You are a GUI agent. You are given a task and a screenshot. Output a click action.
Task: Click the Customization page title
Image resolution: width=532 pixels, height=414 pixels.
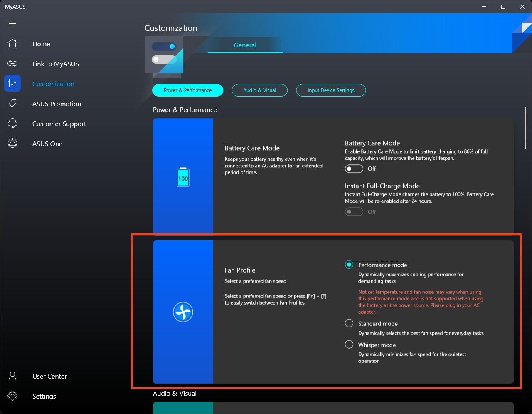click(171, 28)
